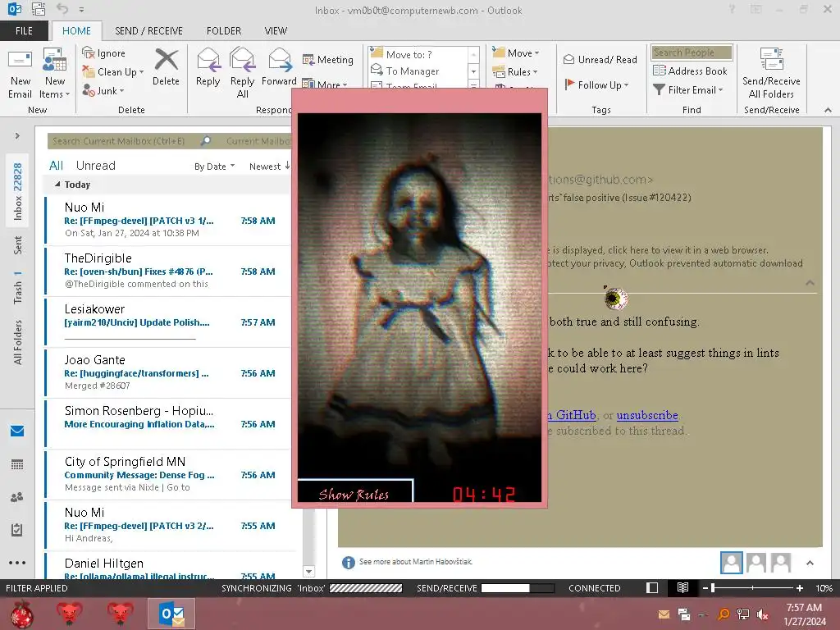Ignore the selected conversation
Viewport: 840px width, 630px height.
coord(104,53)
